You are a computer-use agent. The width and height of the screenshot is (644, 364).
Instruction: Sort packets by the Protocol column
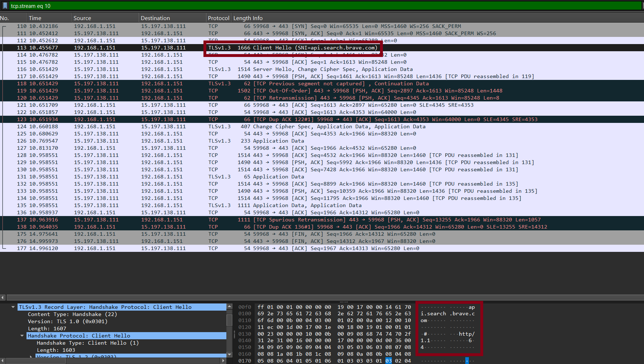pyautogui.click(x=218, y=18)
